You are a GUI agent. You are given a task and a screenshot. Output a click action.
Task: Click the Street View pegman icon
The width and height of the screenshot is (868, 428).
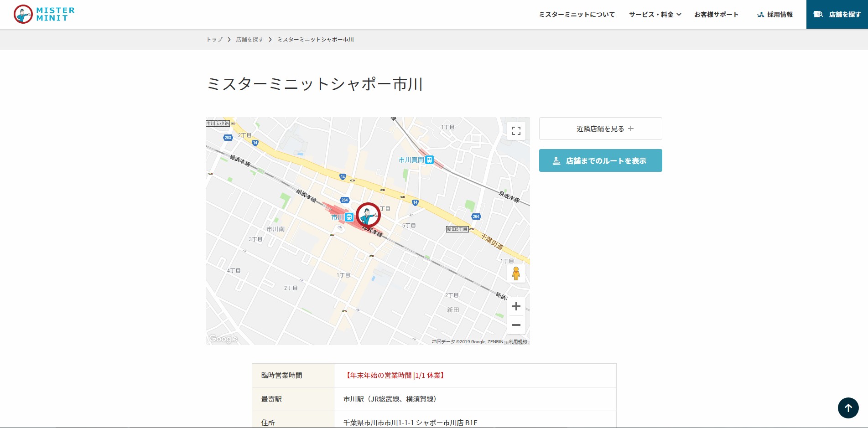(x=516, y=273)
